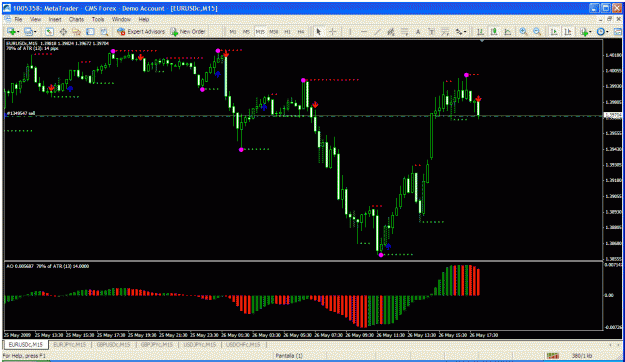
Task: Switch to the EURJPYc,M15 chart tab
Action: [70, 344]
